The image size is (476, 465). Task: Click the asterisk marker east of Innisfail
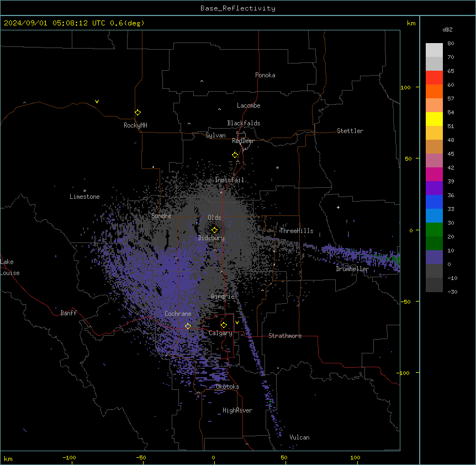(x=277, y=167)
